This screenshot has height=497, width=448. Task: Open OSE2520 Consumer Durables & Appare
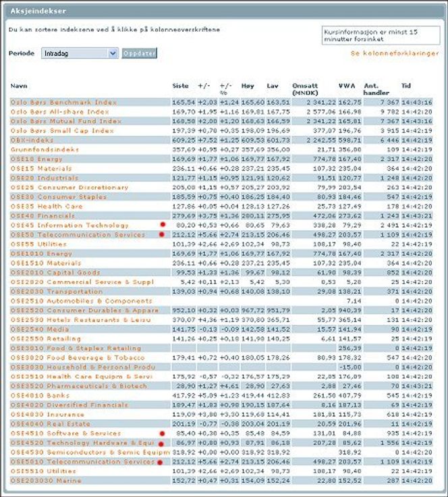click(84, 311)
